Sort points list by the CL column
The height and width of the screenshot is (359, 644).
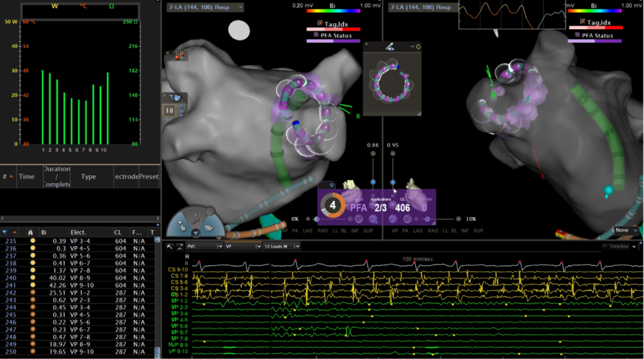click(118, 233)
